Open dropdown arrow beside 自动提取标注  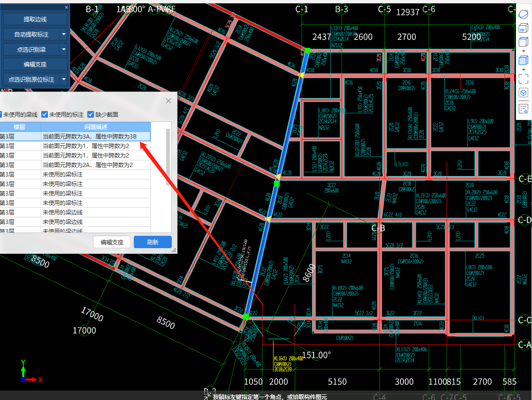click(x=64, y=34)
